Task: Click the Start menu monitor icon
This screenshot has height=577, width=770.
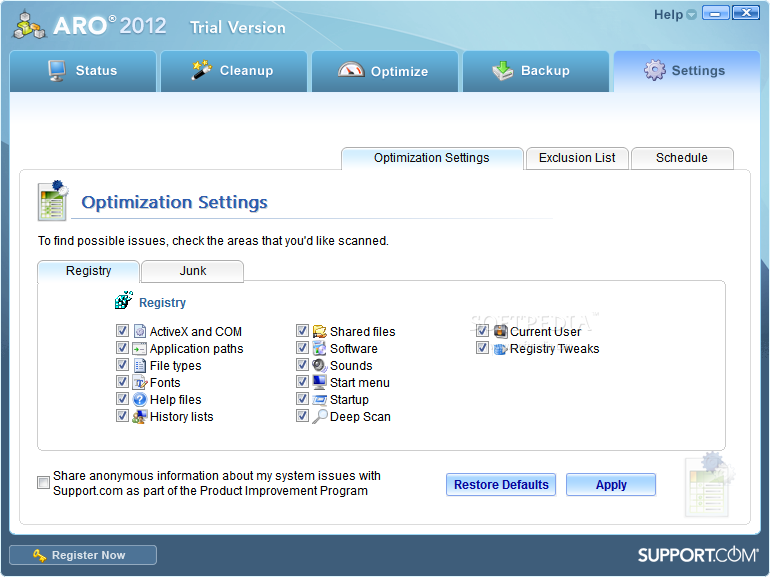Action: pos(320,382)
